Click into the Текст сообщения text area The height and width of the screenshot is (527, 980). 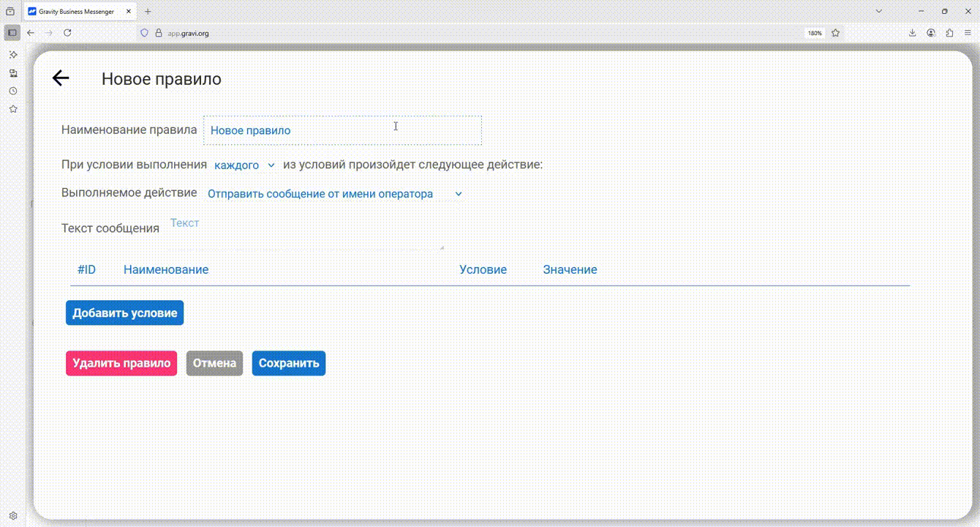click(305, 231)
